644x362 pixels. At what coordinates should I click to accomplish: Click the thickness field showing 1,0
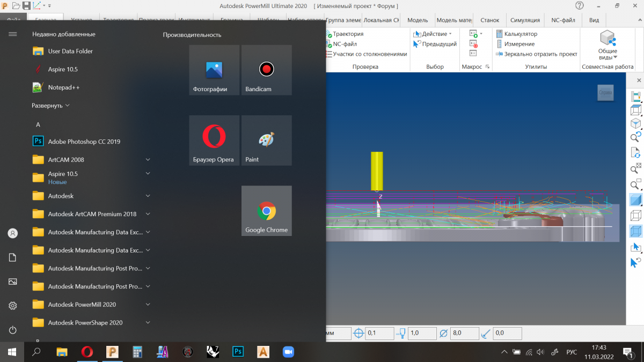click(x=422, y=333)
